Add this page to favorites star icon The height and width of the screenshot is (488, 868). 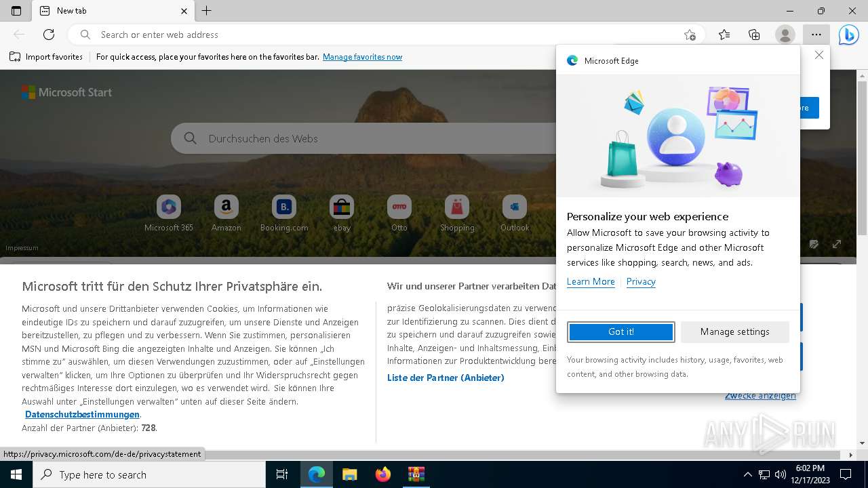[x=690, y=35]
